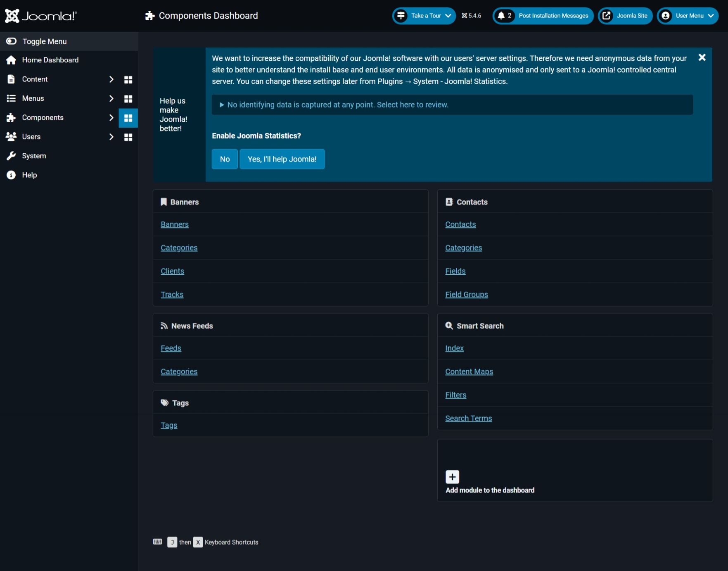The height and width of the screenshot is (571, 728).
Task: Open Banners link in Banners panel
Action: (175, 224)
